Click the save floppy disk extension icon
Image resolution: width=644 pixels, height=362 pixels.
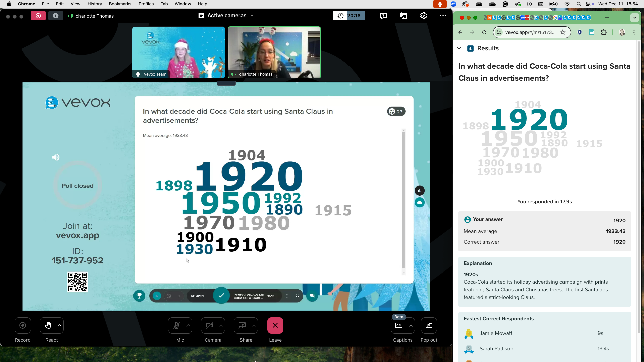coord(592,32)
